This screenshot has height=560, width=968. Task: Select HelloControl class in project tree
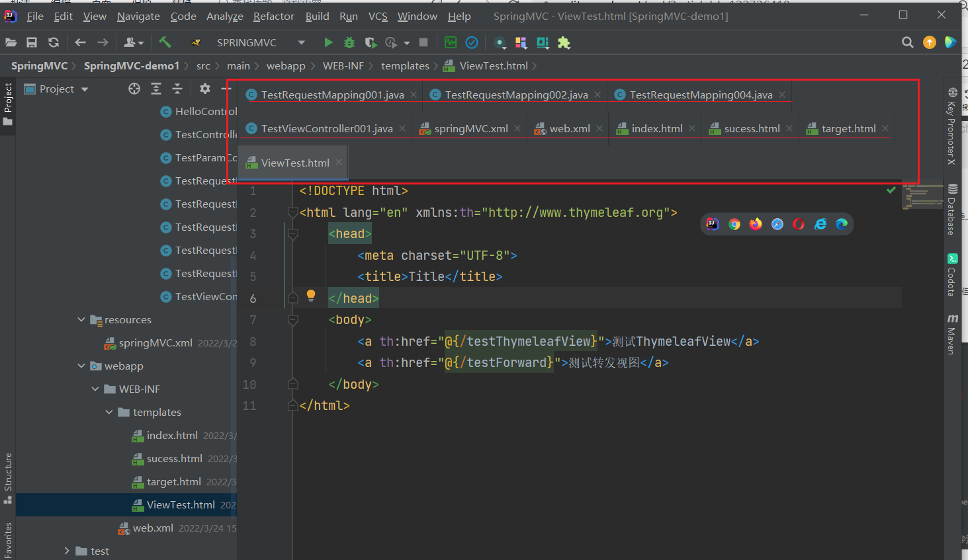coord(206,111)
